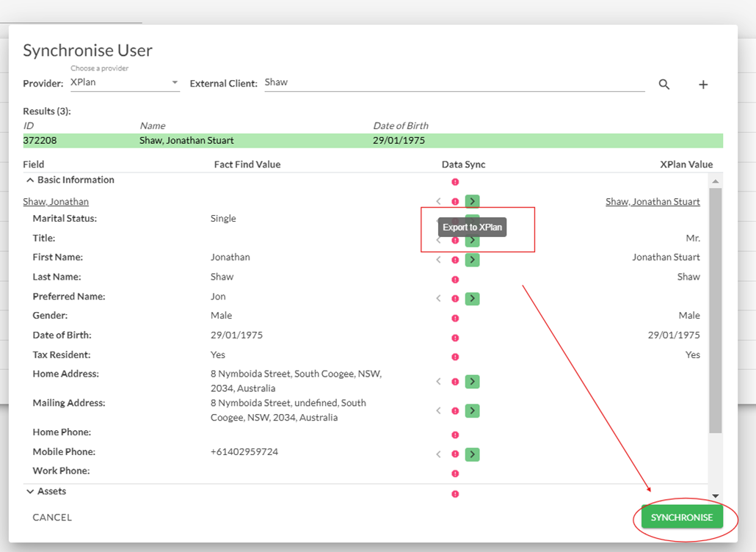This screenshot has height=552, width=756.
Task: Click sync indicator for Date of Birth row
Action: tap(455, 338)
